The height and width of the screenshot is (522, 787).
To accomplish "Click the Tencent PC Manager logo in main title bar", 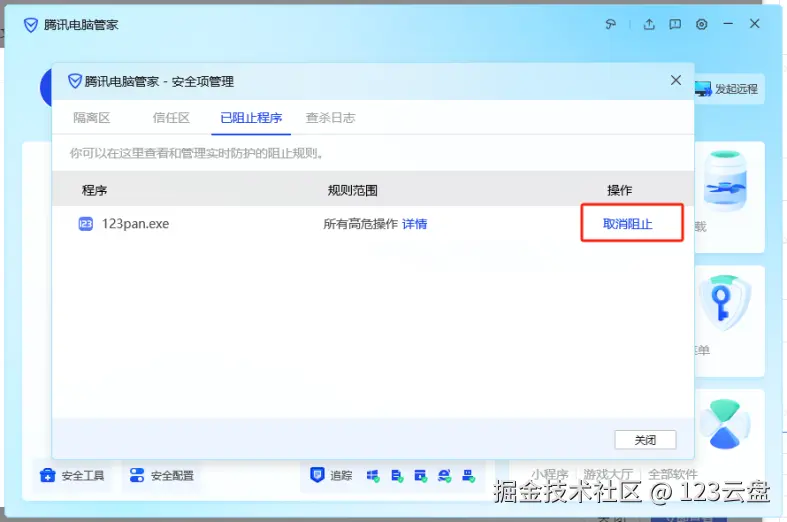I will point(31,25).
